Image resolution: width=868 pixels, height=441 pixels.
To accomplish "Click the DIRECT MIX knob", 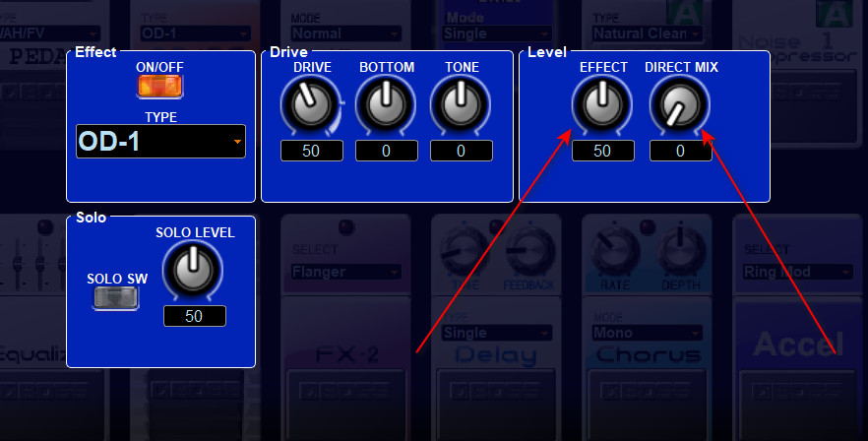I will point(679,104).
